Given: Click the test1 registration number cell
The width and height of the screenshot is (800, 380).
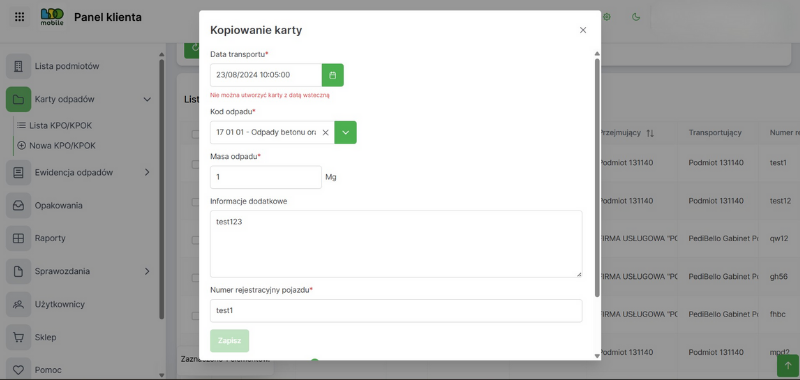Looking at the screenshot, I should [x=778, y=163].
